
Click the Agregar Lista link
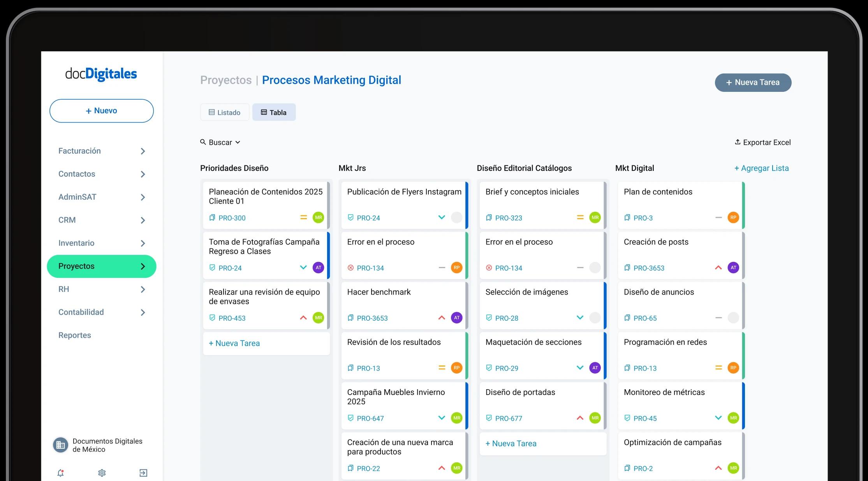(761, 168)
